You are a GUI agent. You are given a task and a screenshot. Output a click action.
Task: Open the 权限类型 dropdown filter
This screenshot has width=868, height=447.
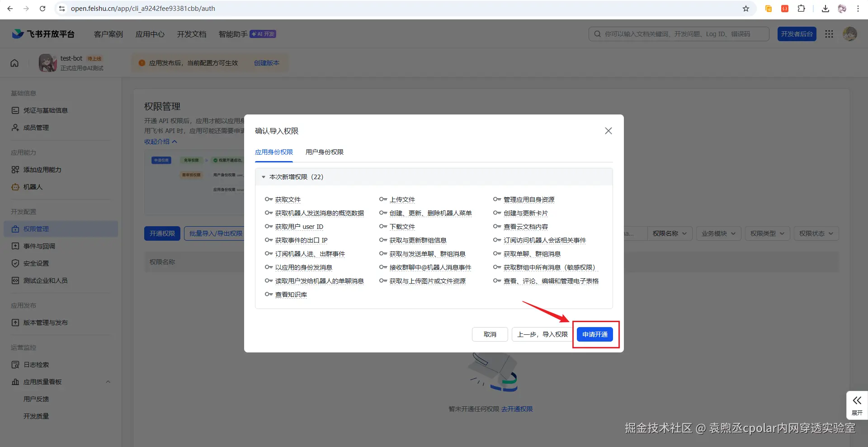[x=768, y=233]
